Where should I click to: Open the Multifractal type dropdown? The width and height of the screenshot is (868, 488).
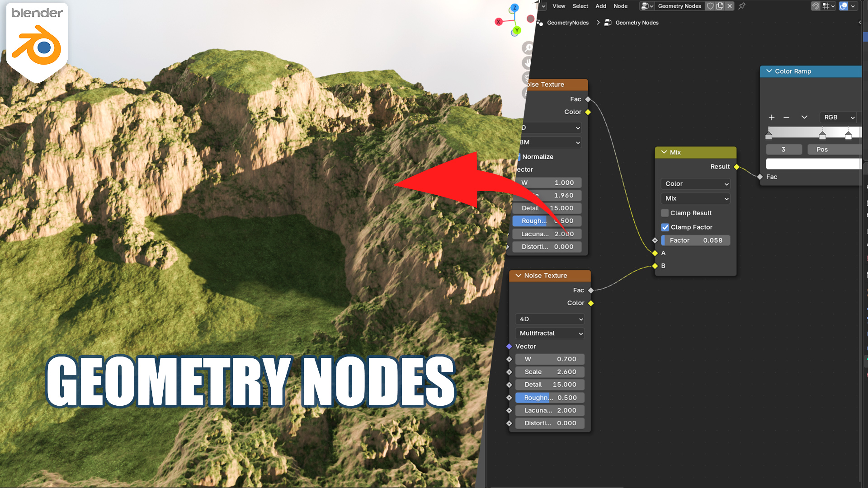click(549, 333)
